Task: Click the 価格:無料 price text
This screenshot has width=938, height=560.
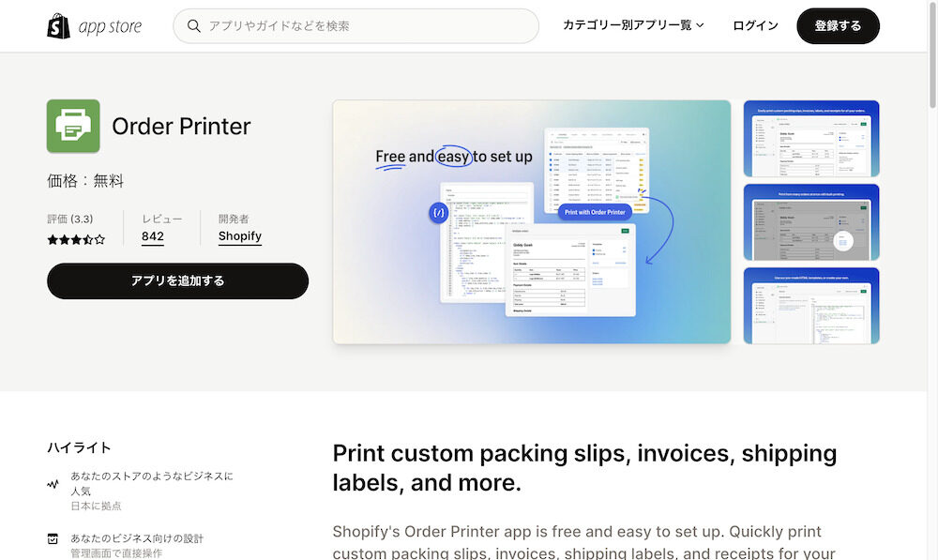Action: tap(85, 181)
